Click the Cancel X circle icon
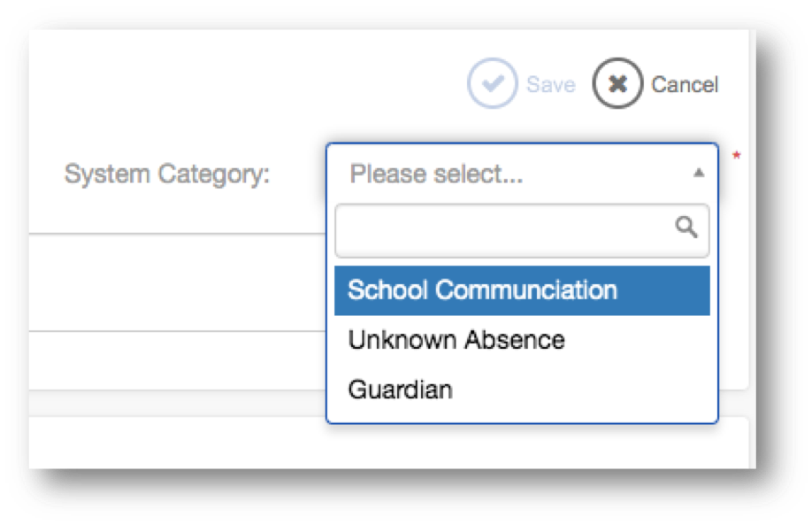812x525 pixels. [x=617, y=84]
